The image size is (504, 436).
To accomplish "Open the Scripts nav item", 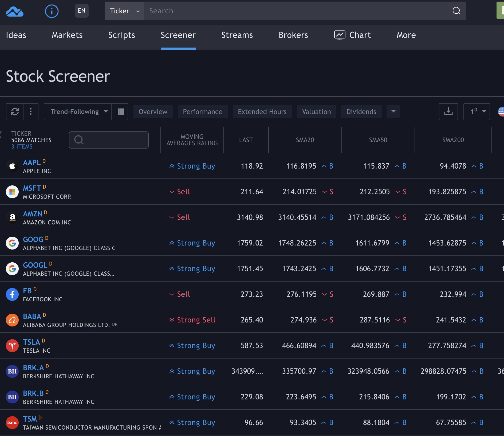I will tap(121, 35).
